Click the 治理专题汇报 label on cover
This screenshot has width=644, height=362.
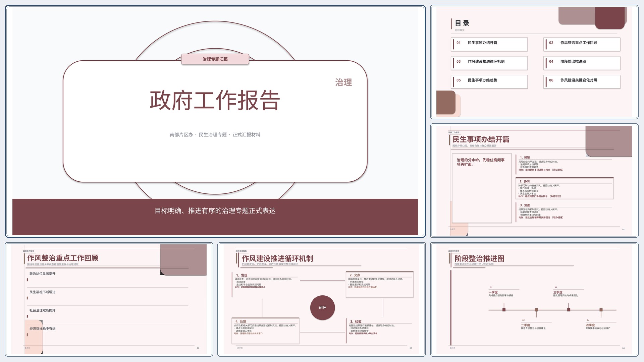coord(215,59)
